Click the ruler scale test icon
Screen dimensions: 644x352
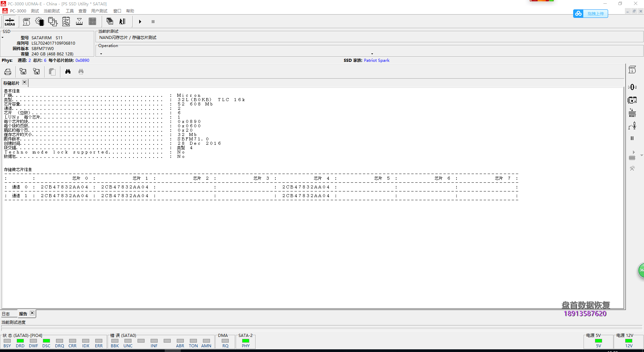pos(79,22)
